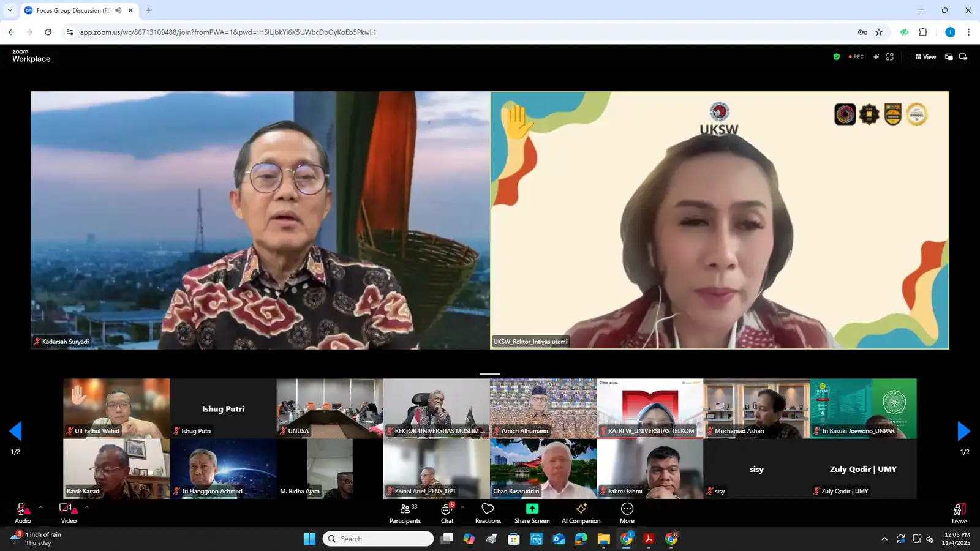980x551 pixels.
Task: Click the REC recording indicator
Action: pyautogui.click(x=856, y=56)
